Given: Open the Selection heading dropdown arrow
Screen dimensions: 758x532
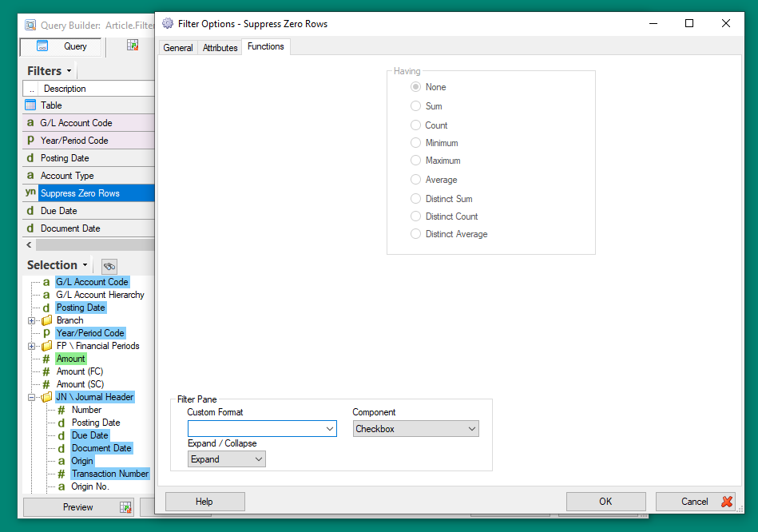Looking at the screenshot, I should 85,265.
